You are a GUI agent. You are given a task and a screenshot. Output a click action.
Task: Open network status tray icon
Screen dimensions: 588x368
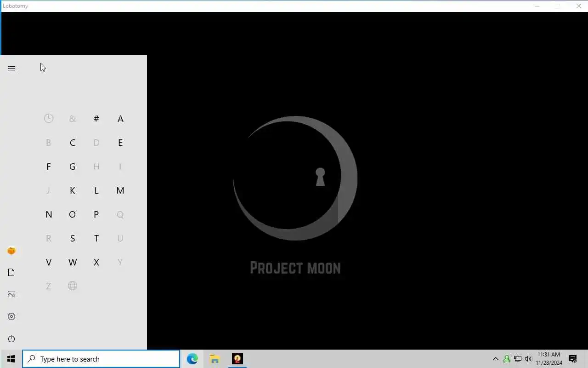click(x=517, y=359)
